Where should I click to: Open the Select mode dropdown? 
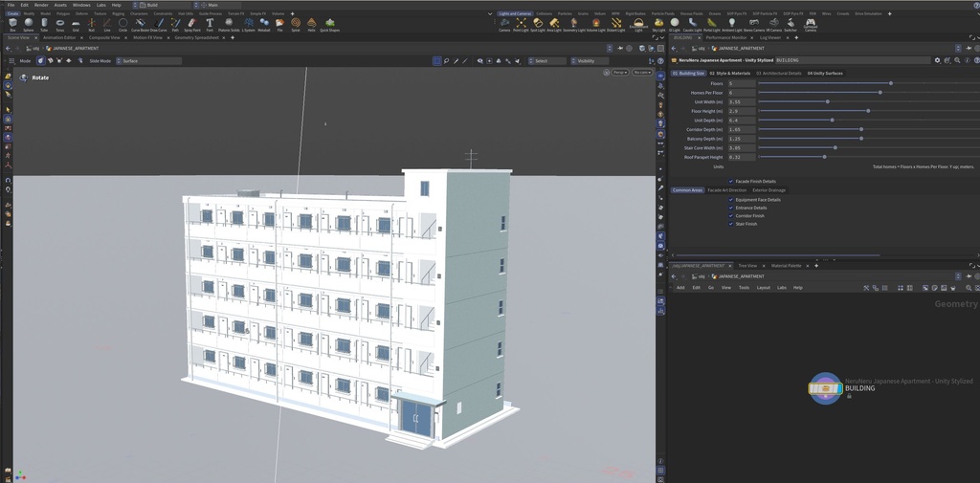(x=546, y=61)
